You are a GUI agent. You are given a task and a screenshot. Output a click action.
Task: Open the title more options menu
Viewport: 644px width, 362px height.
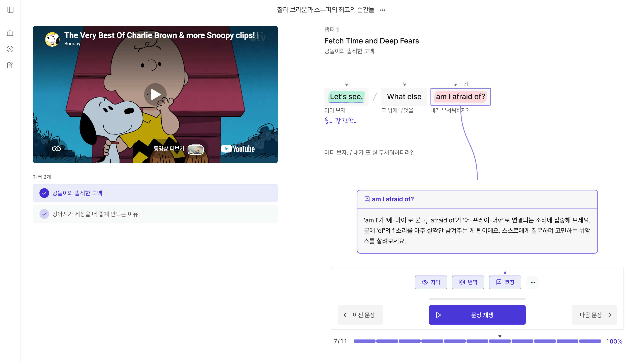click(382, 10)
